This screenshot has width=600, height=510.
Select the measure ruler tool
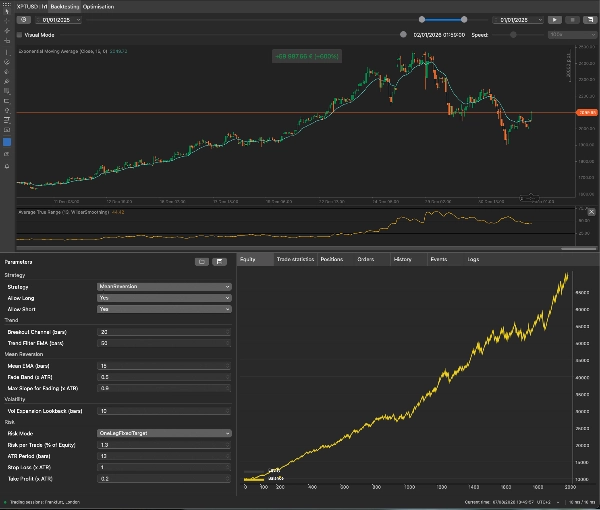(7, 130)
